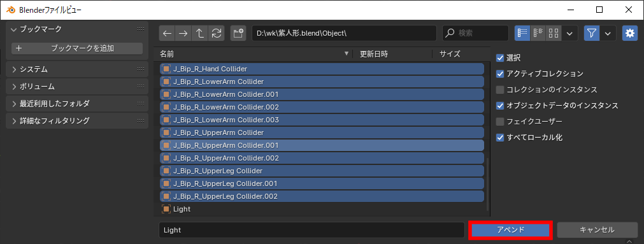
Task: Select J_Bip_R_LowerArm Collider.001 row
Action: tap(322, 94)
